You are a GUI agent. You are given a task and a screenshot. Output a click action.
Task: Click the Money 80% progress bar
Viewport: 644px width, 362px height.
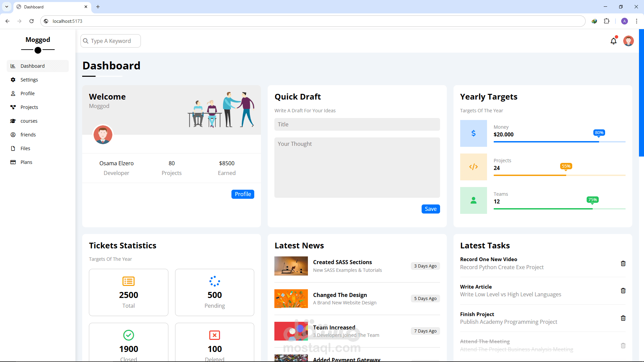(559, 142)
